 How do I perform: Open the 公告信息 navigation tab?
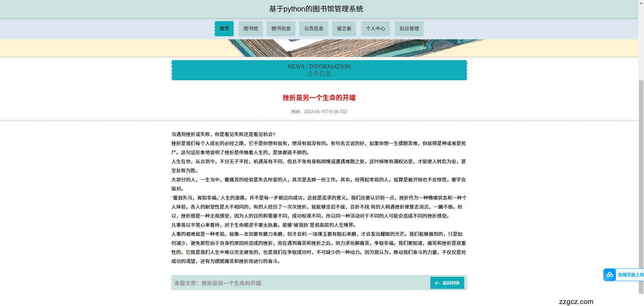(314, 29)
